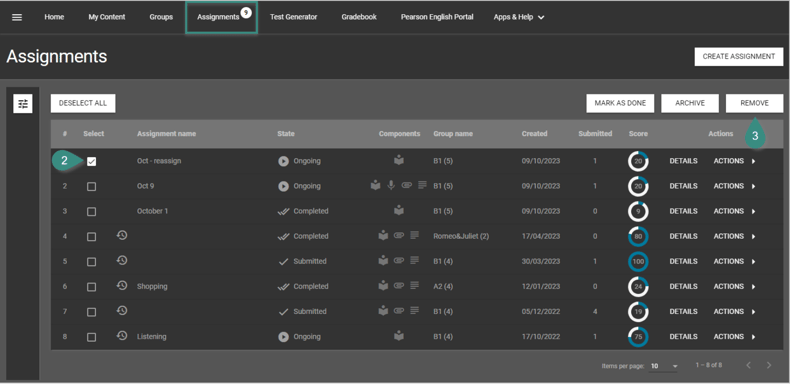Sort by Created column header
790x384 pixels.
click(x=534, y=134)
